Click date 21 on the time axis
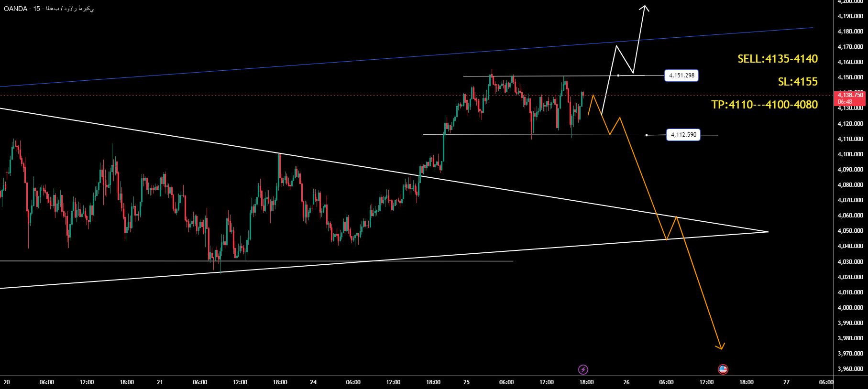Image resolution: width=868 pixels, height=389 pixels. click(x=160, y=382)
